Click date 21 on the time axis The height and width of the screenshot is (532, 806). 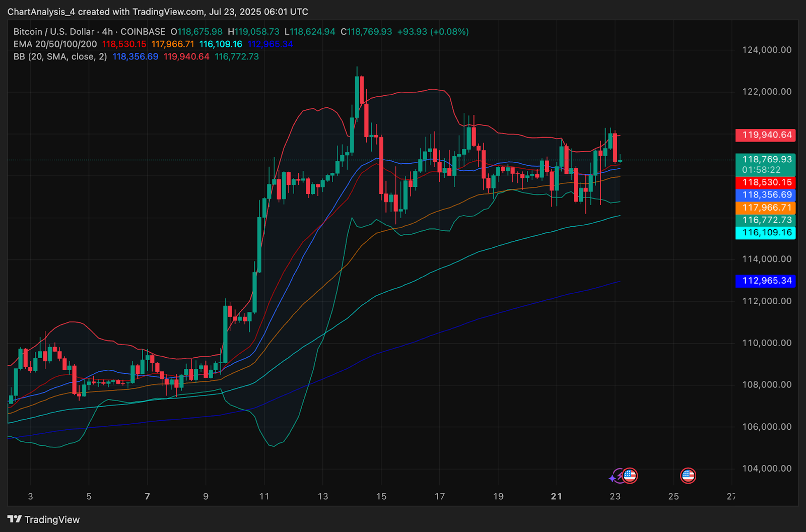point(557,496)
